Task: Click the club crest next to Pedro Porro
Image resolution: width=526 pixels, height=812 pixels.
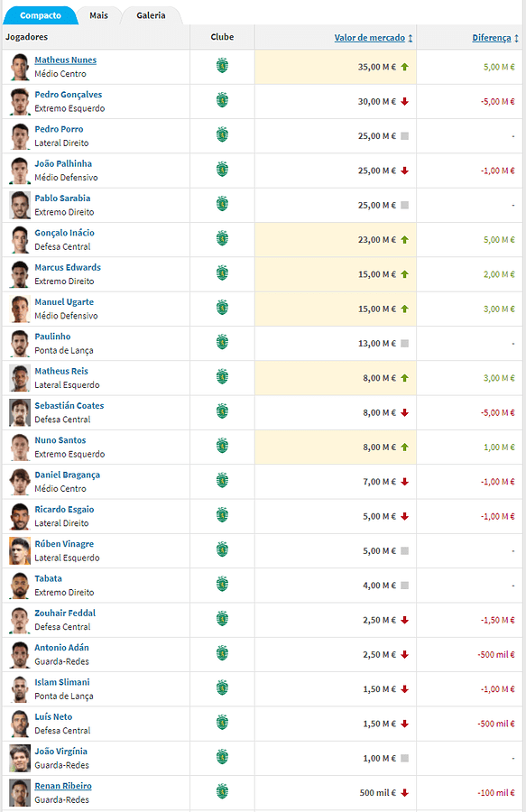Action: pyautogui.click(x=222, y=135)
